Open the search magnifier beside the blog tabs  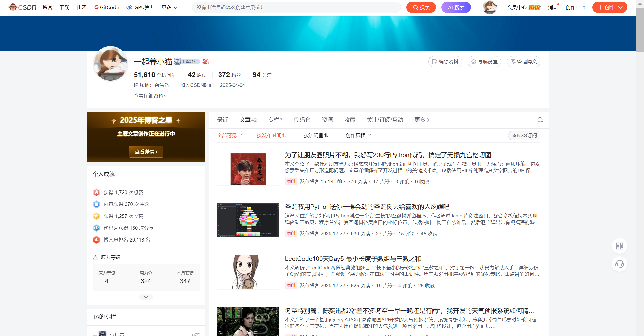pos(540,120)
